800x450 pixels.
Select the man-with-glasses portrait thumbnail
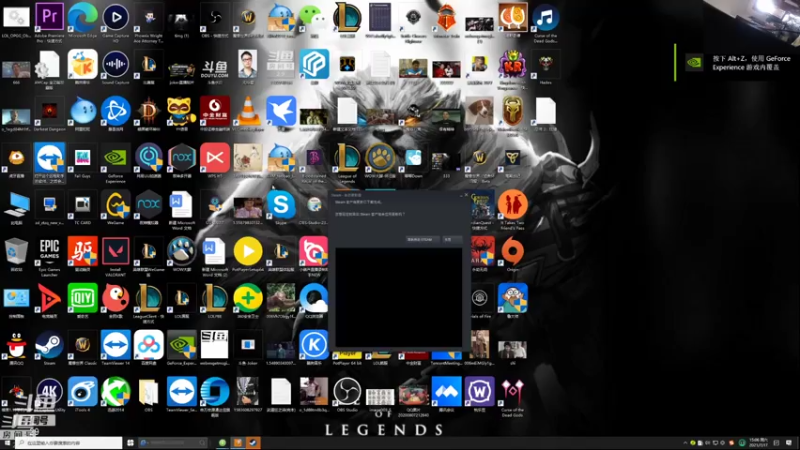tap(248, 64)
